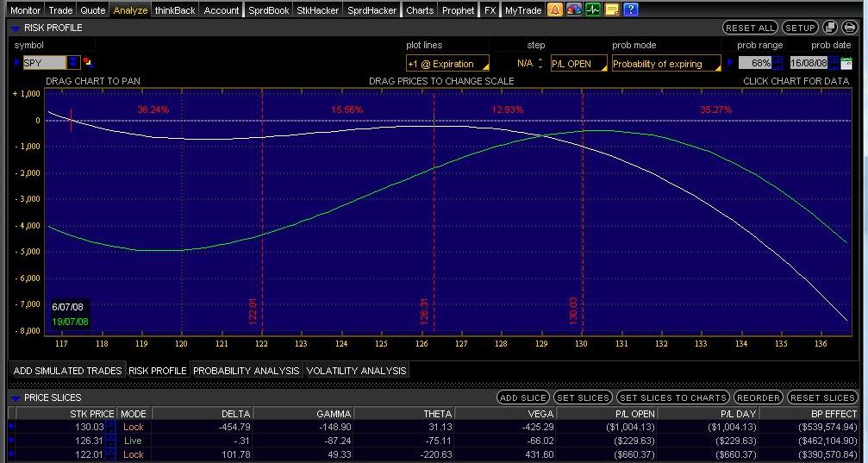Adjust the prob range 68% stepper arrows
The image size is (868, 463).
pyautogui.click(x=777, y=63)
